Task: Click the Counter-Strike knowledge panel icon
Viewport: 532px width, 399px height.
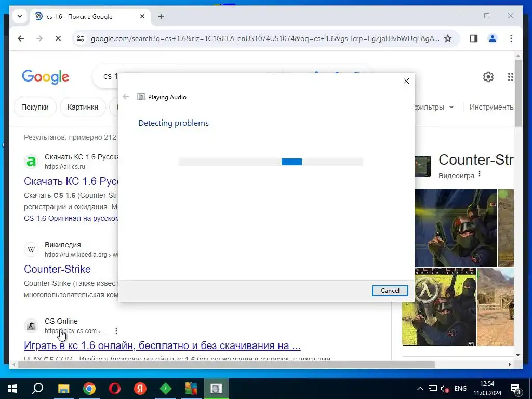Action: (x=423, y=166)
